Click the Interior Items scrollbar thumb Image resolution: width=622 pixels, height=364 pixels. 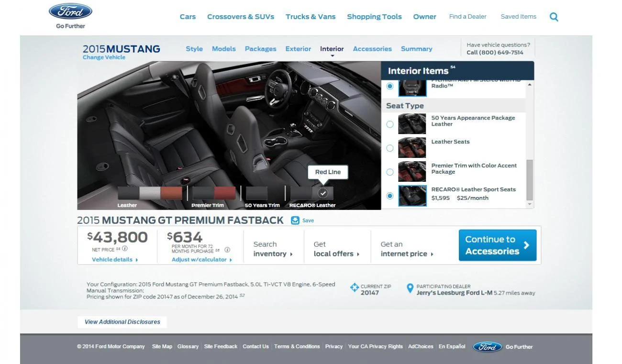point(529,180)
